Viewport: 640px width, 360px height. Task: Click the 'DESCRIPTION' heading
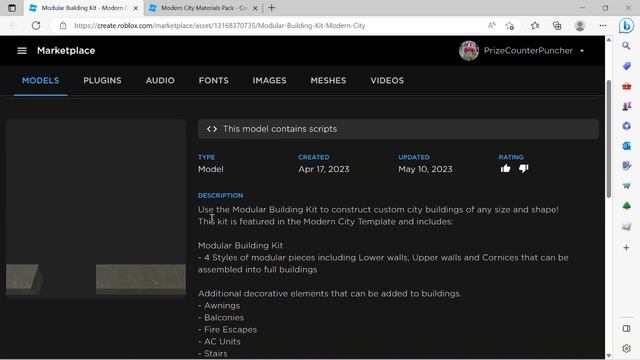pyautogui.click(x=220, y=196)
